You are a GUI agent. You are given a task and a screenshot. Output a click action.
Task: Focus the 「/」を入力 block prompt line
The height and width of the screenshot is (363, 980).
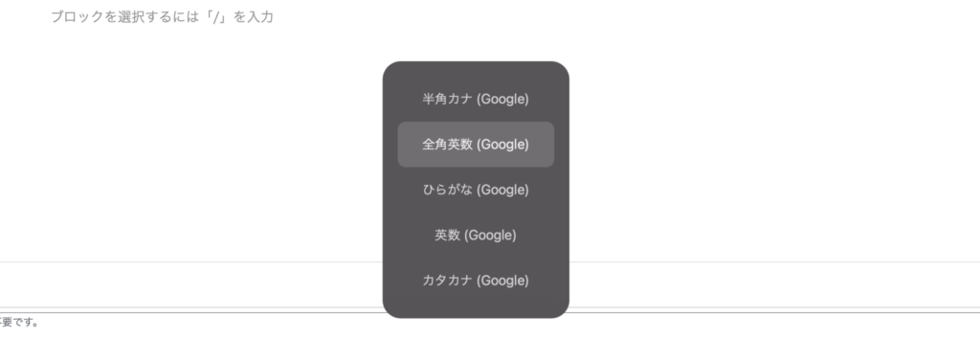162,17
